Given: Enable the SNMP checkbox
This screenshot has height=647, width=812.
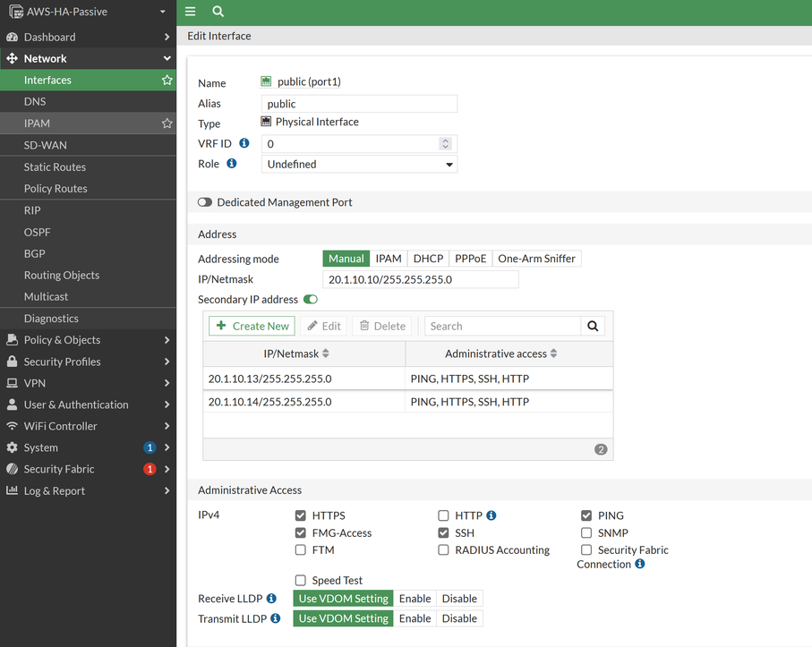Looking at the screenshot, I should (586, 532).
